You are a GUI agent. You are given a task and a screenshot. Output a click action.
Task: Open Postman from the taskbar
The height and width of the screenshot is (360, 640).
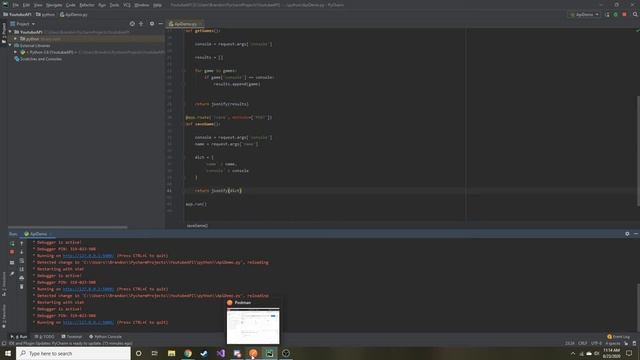coord(253,353)
